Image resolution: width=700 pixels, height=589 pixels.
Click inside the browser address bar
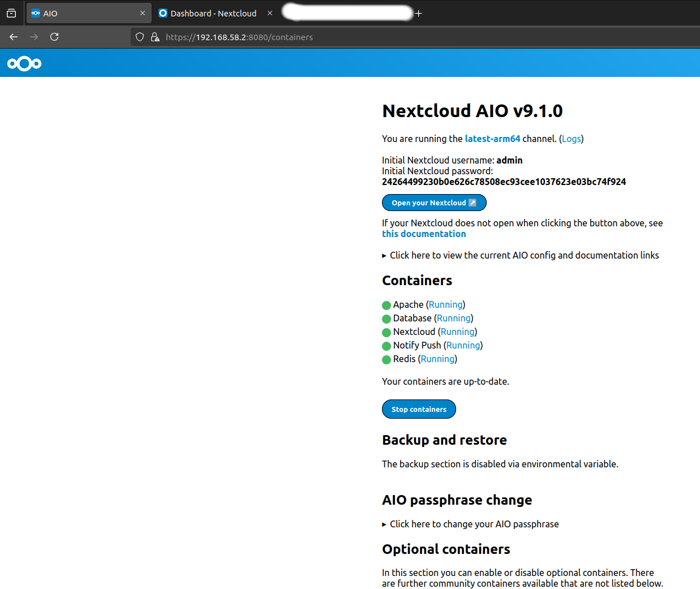[283, 37]
